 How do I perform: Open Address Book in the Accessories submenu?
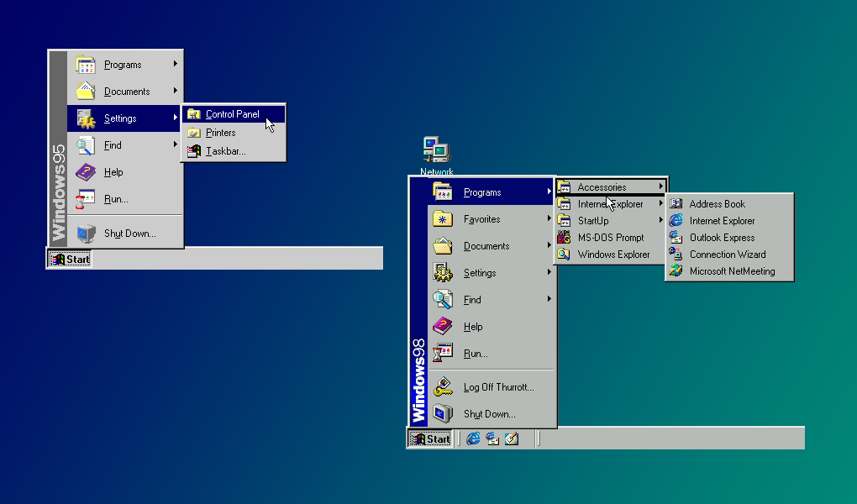715,203
